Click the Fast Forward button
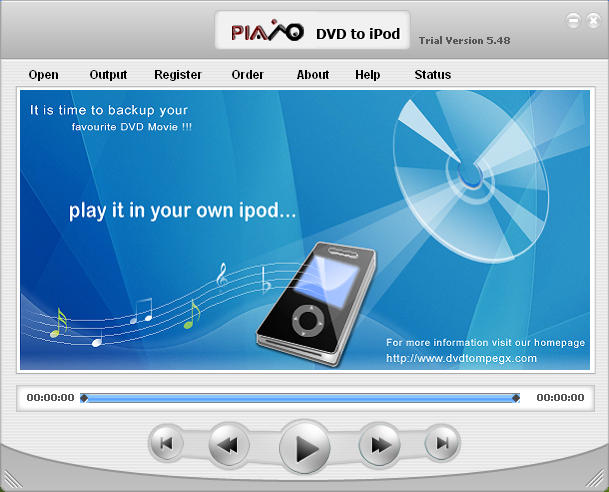 (380, 445)
